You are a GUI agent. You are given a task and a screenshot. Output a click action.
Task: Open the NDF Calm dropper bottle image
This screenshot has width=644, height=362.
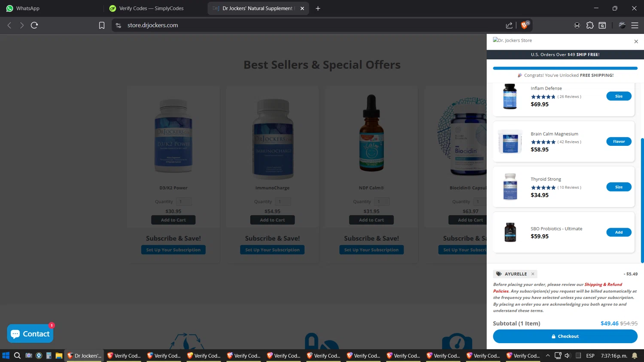point(371,133)
